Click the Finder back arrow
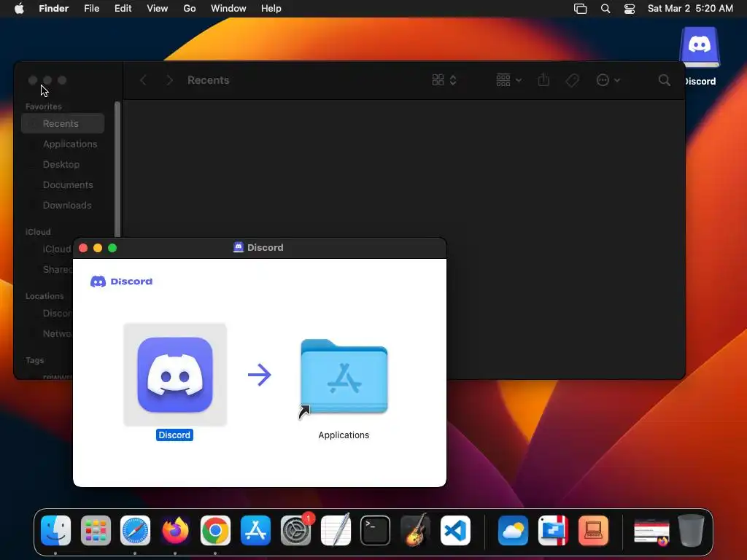The width and height of the screenshot is (747, 560). click(144, 80)
